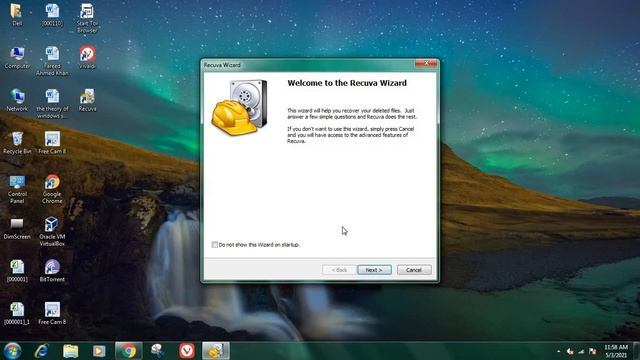Select 'the theory of windows' document icon

click(52, 104)
